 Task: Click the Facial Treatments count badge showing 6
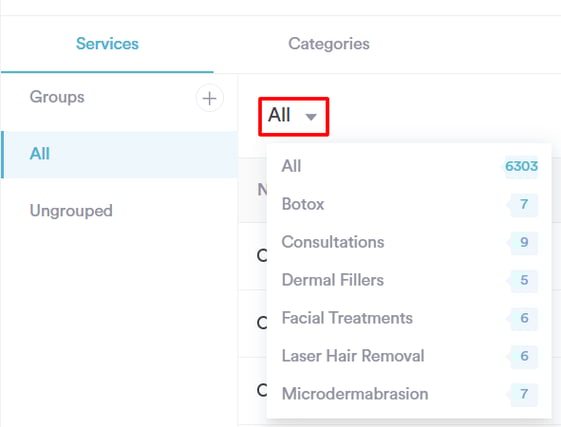click(524, 318)
